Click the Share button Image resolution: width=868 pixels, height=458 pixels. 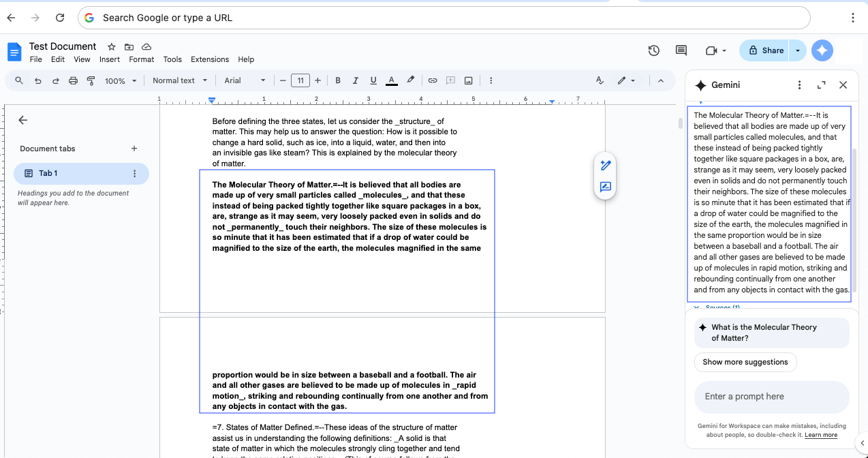pos(764,50)
